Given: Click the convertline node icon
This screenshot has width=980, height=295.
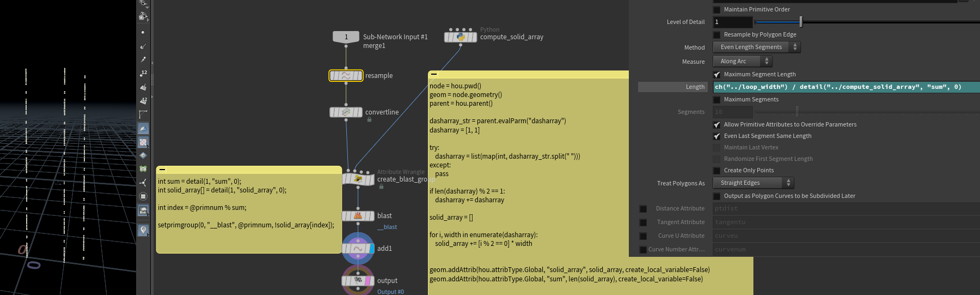Looking at the screenshot, I should [346, 112].
